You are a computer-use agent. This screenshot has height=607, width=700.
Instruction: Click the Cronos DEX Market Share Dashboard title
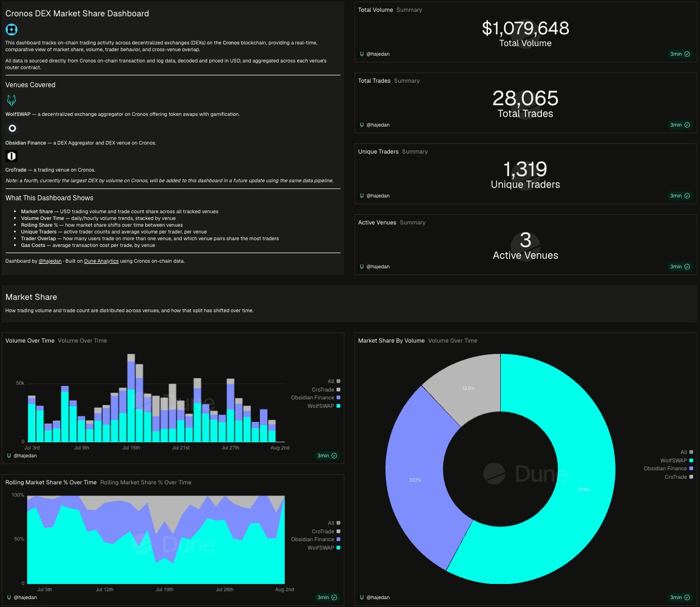(77, 14)
